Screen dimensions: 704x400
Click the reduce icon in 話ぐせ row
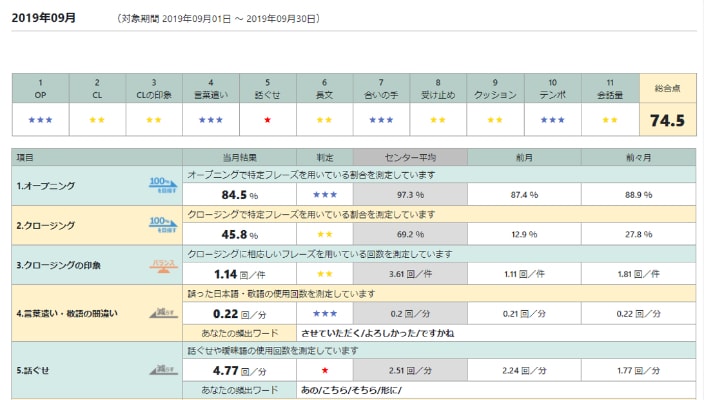pos(163,370)
